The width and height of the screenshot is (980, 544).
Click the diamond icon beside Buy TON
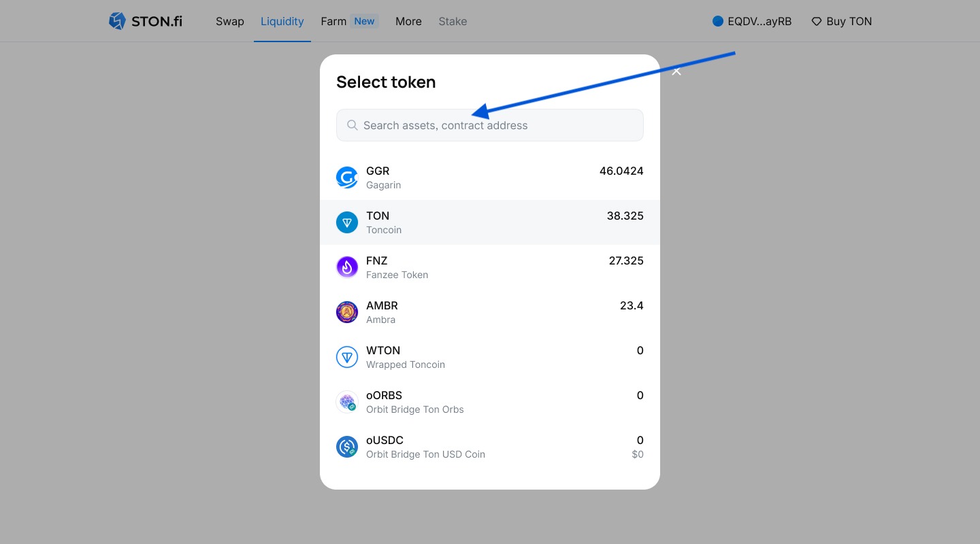coord(817,22)
